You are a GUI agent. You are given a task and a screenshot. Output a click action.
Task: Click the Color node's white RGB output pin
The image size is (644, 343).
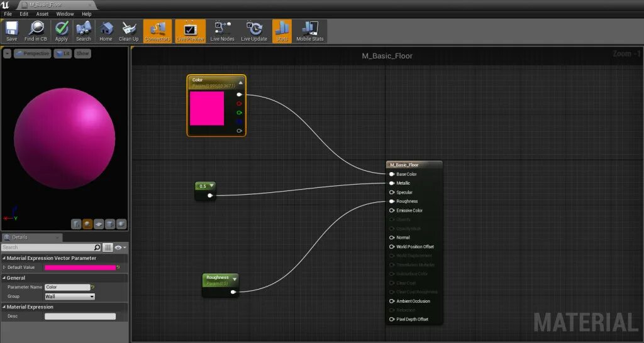(x=240, y=94)
